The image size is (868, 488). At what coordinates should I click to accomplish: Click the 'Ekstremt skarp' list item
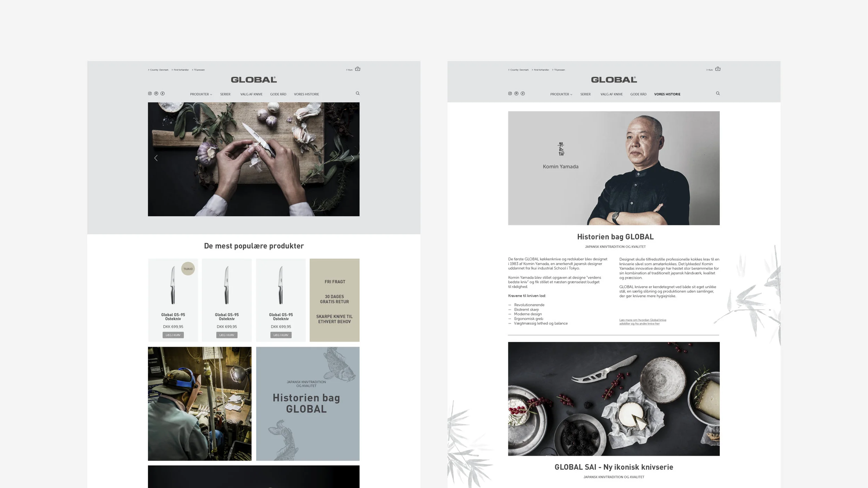pos(526,309)
